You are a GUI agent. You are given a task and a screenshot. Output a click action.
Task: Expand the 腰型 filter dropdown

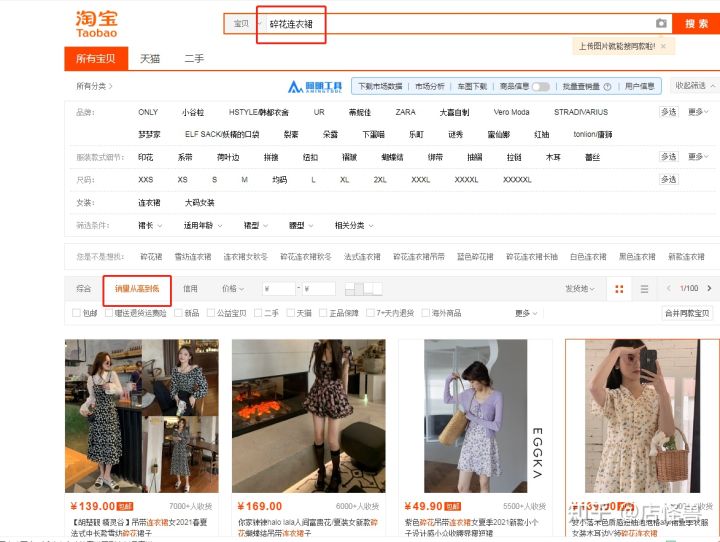301,226
